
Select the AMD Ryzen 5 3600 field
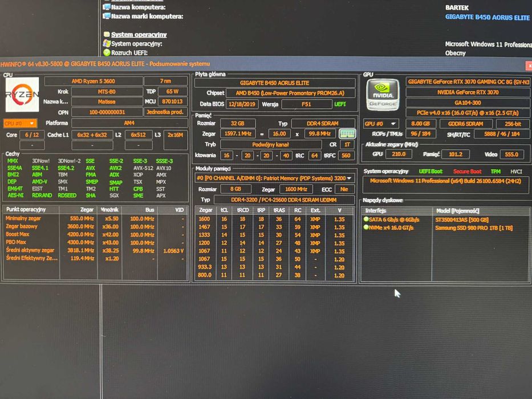pos(94,81)
